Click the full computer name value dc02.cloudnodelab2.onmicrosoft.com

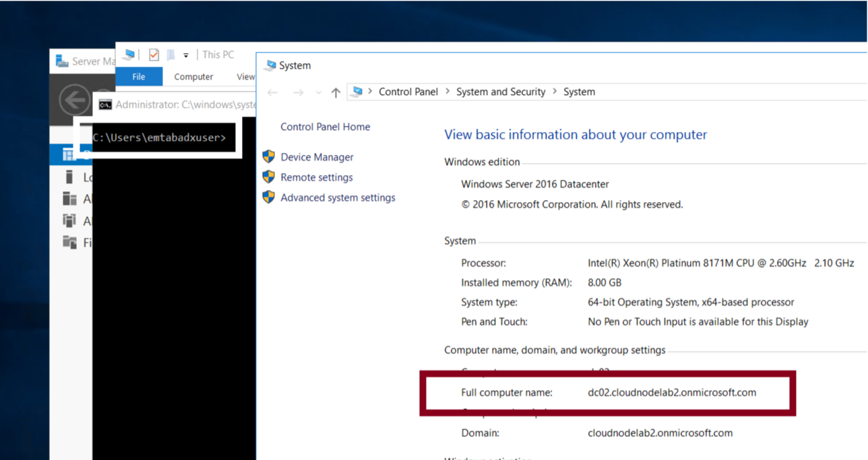pos(672,392)
